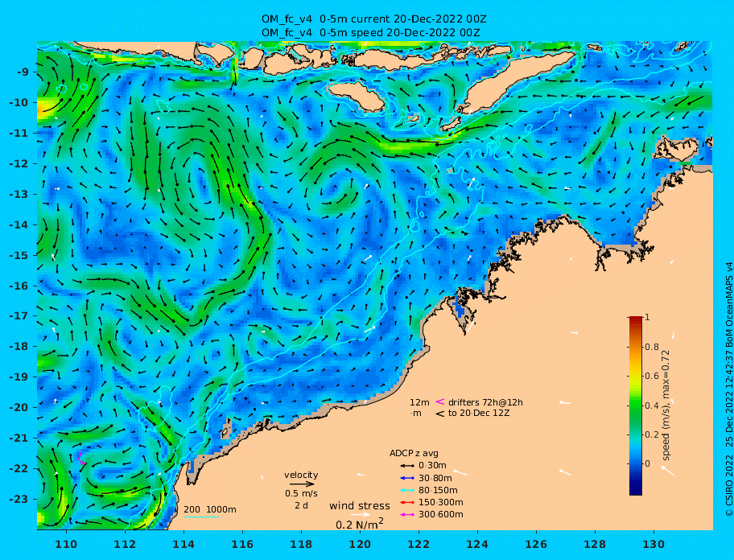Click the black velocity scale arrow
This screenshot has height=560, width=734.
click(x=302, y=484)
